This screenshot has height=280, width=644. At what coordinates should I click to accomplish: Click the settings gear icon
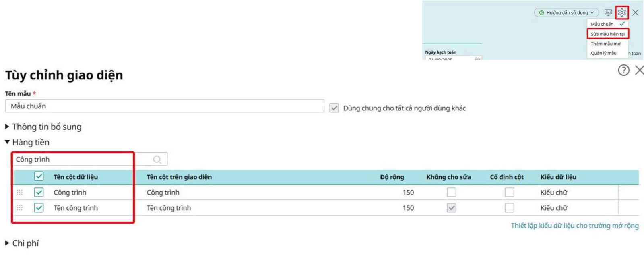[x=622, y=12]
